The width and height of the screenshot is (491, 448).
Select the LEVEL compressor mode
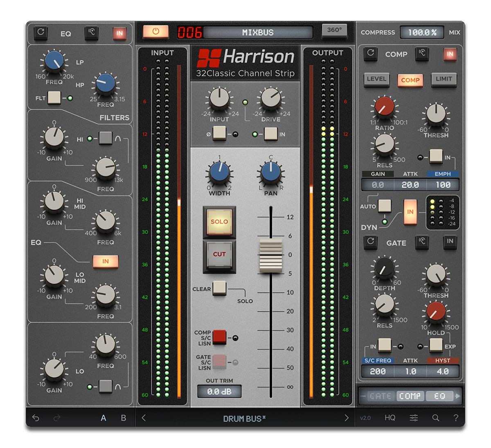(376, 79)
